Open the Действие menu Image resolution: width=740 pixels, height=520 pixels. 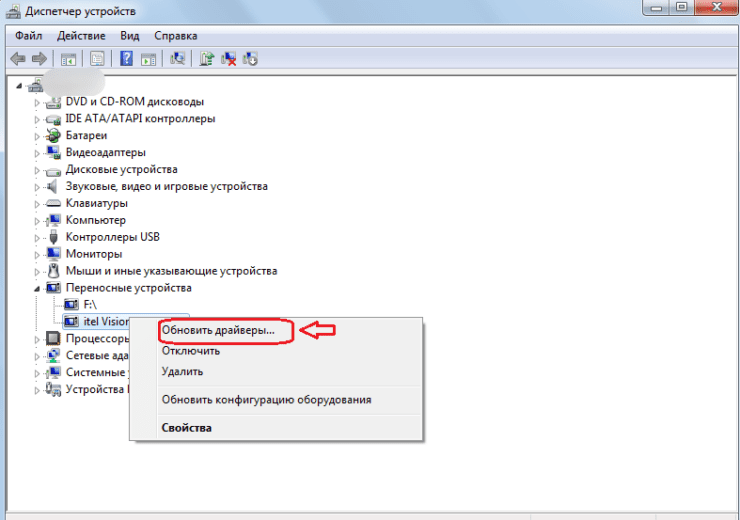point(81,36)
